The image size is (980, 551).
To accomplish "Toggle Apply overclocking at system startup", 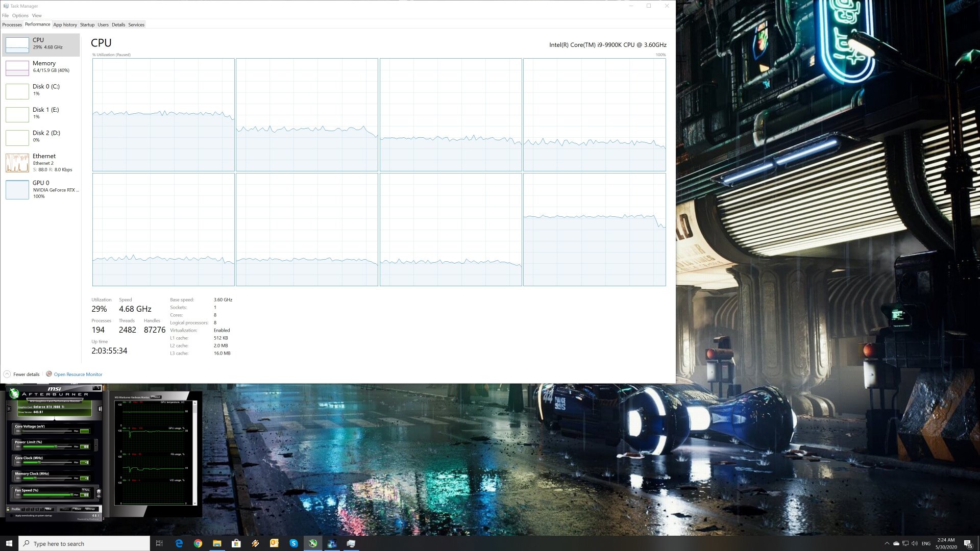I will 11,516.
